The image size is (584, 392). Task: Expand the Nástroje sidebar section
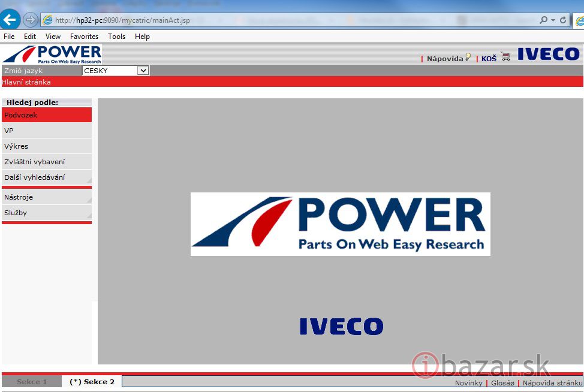(47, 197)
